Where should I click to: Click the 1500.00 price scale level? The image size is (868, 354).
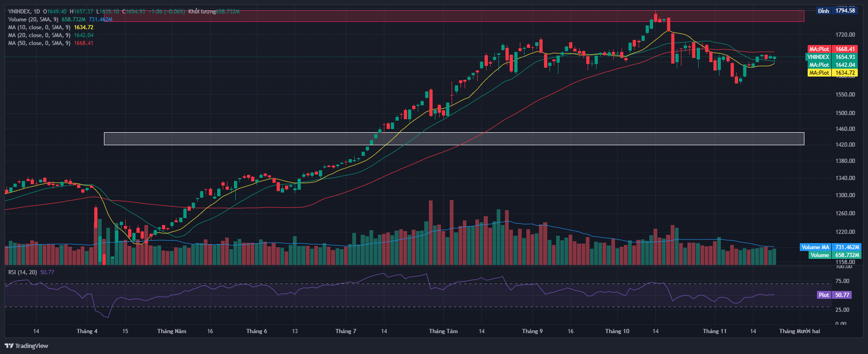[845, 113]
